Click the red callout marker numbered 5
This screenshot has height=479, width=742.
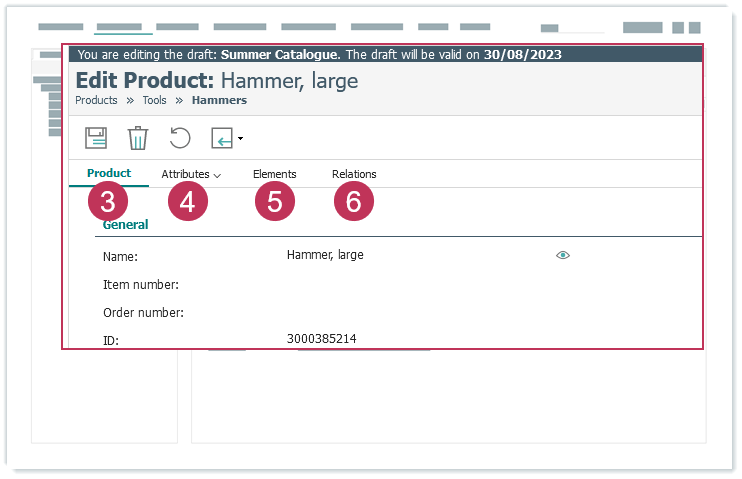point(275,201)
